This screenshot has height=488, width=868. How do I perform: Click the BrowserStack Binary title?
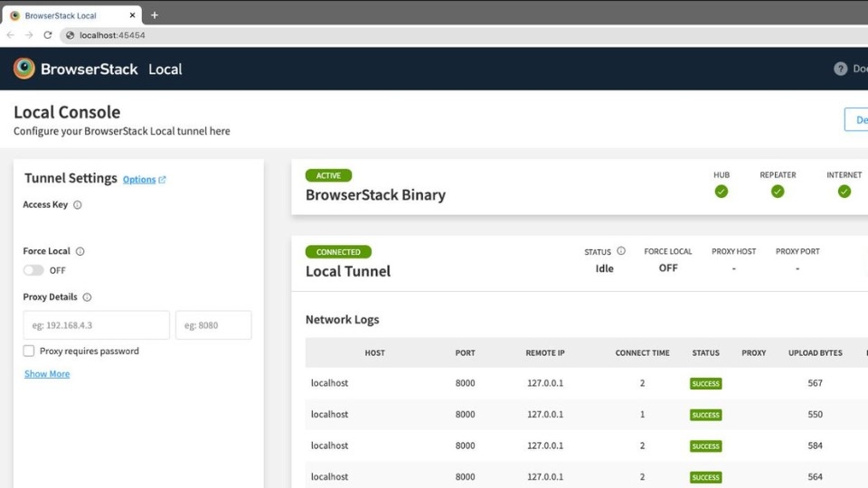(x=375, y=195)
